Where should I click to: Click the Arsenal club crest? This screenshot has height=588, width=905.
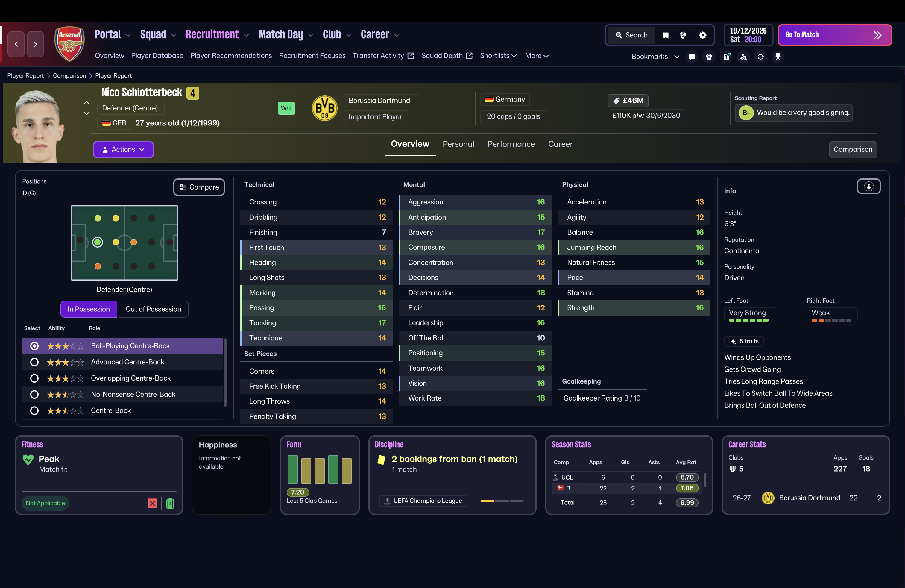coord(69,43)
